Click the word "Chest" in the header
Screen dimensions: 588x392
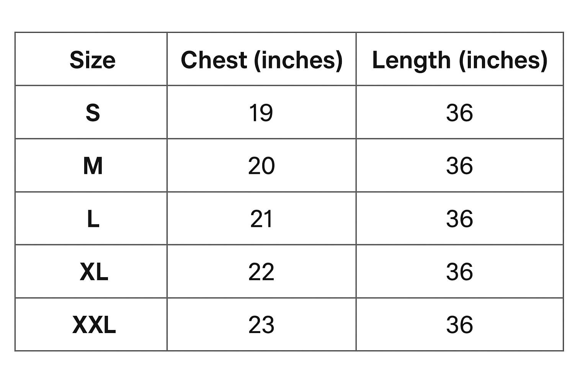tap(214, 60)
